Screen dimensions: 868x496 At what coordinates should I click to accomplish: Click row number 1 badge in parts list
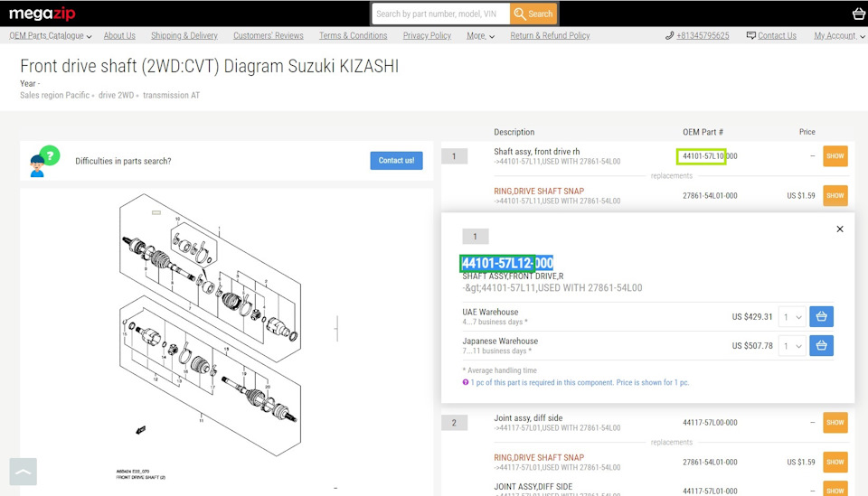click(455, 156)
